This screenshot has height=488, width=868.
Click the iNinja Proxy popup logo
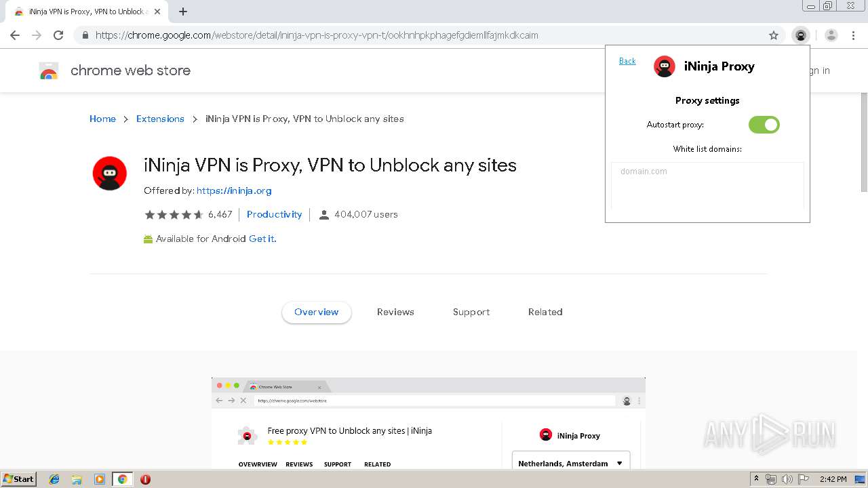tap(665, 66)
